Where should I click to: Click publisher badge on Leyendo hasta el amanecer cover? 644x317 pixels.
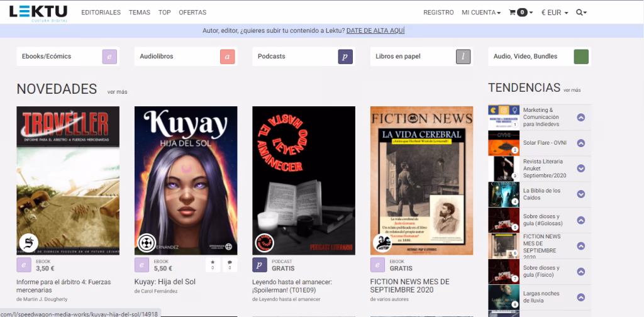pyautogui.click(x=265, y=243)
